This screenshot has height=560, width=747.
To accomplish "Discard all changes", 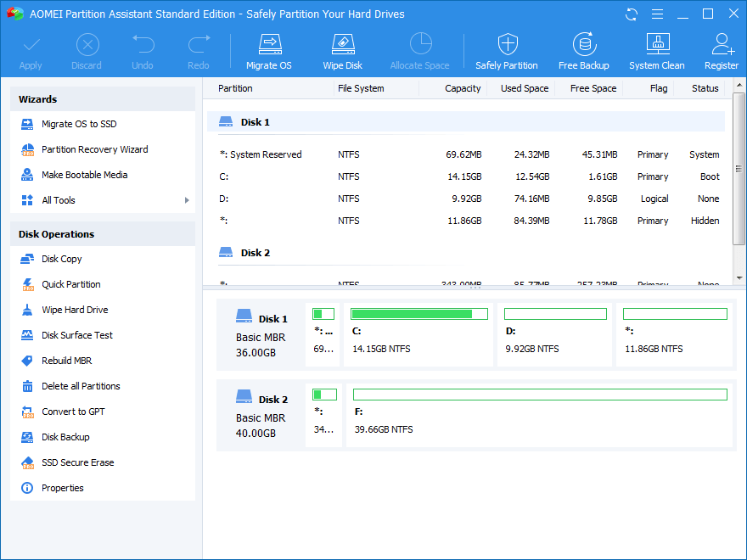I will (x=87, y=49).
